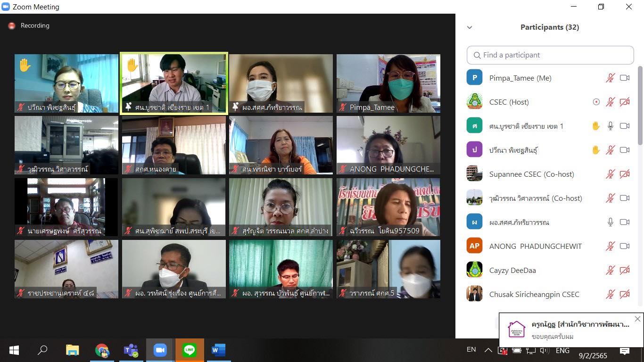Click the participants list vertical scrollbar

640,106
